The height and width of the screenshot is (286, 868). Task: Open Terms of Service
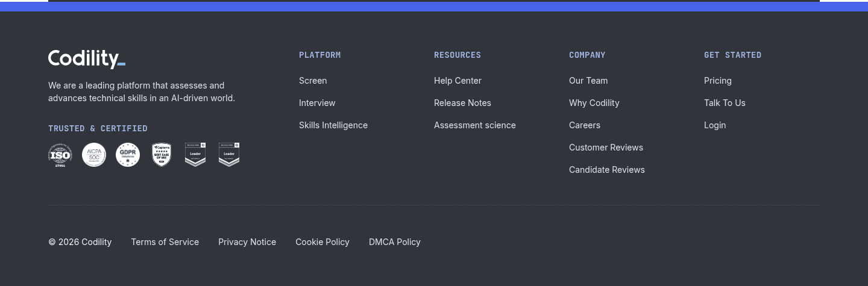click(x=165, y=242)
